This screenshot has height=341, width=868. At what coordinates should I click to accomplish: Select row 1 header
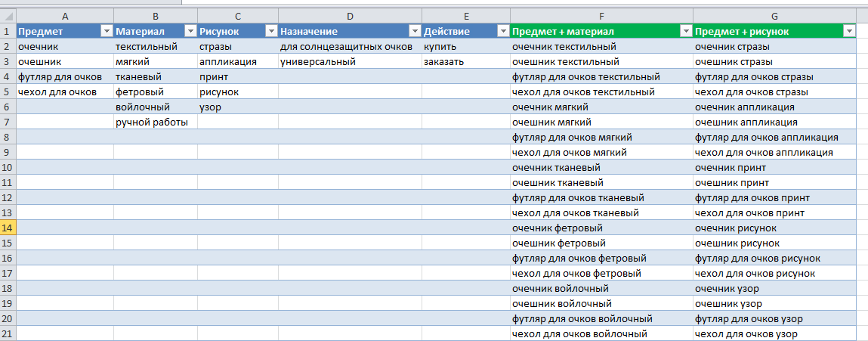pos(8,32)
